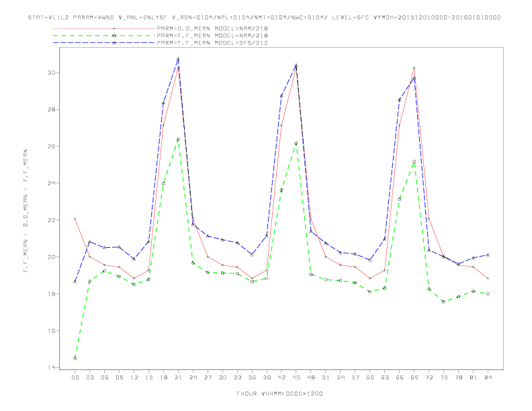
Task: Select legend entry PARM=F.F_MEAN MODEL=GFS/212
Action: pyautogui.click(x=212, y=43)
